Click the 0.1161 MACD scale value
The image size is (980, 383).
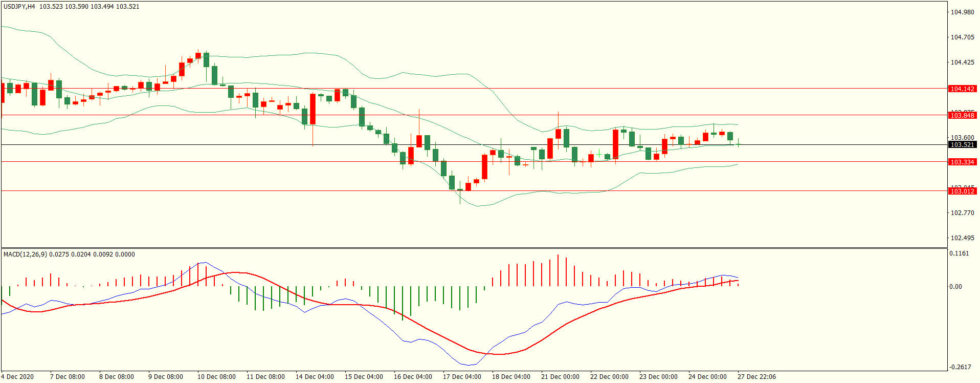959,253
